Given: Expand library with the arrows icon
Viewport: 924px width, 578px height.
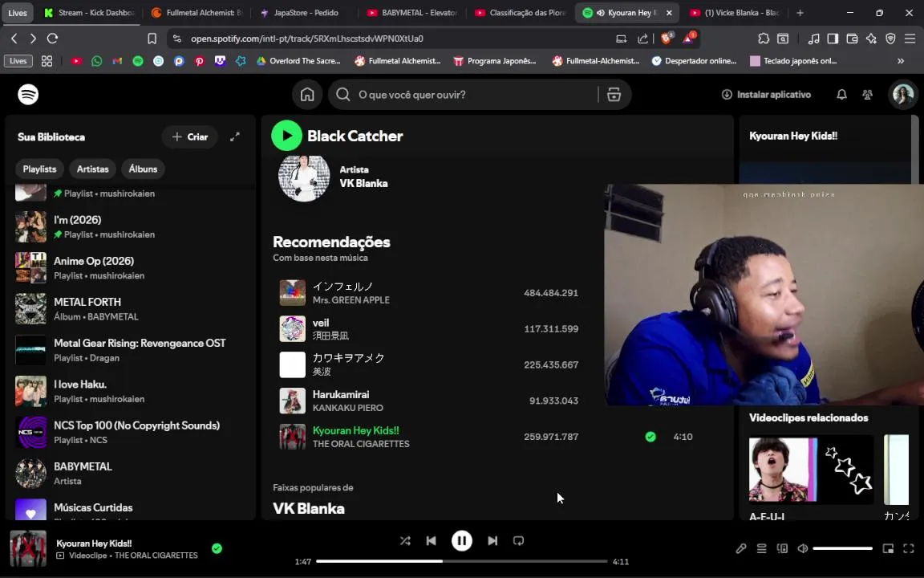Looking at the screenshot, I should click(x=234, y=136).
